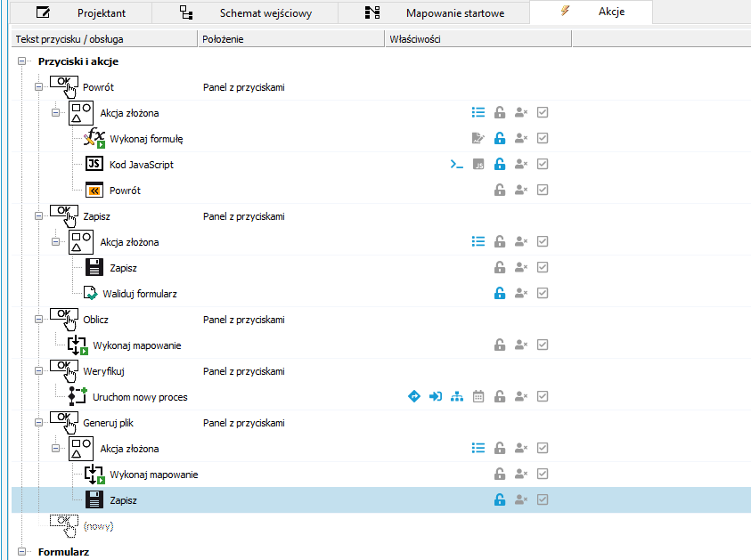This screenshot has height=560, width=751.
Task: Collapse the Weryfikuj button node
Action: click(x=39, y=371)
